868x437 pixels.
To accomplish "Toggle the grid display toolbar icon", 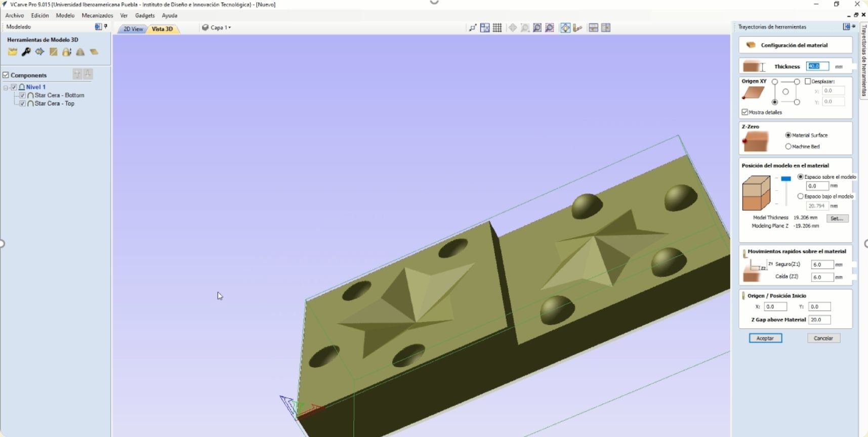I will point(497,28).
